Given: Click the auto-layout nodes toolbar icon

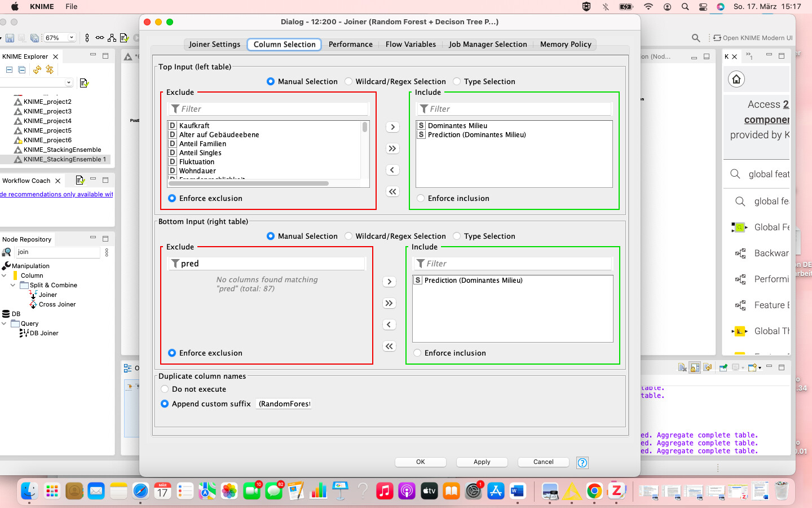Looking at the screenshot, I should tap(112, 38).
